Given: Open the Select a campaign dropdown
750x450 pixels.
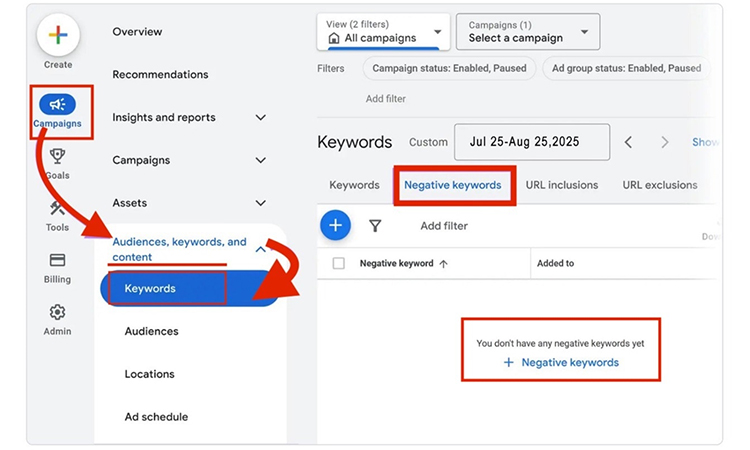Looking at the screenshot, I should (x=528, y=32).
